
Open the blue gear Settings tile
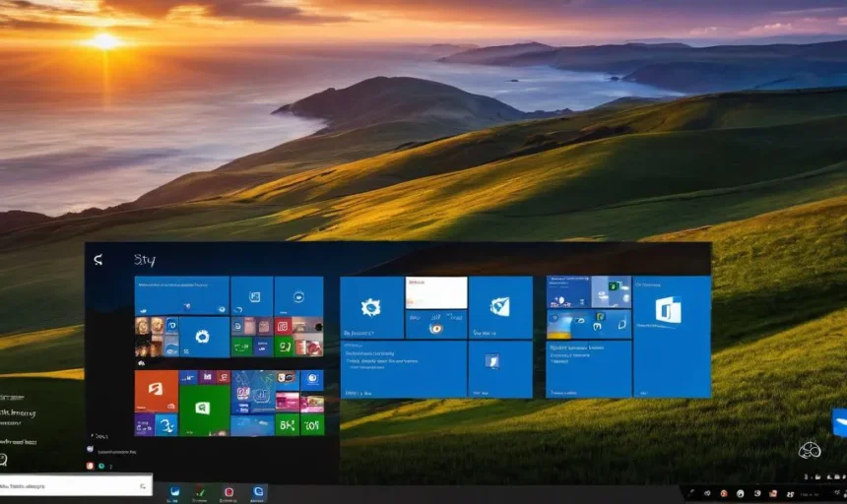204,337
